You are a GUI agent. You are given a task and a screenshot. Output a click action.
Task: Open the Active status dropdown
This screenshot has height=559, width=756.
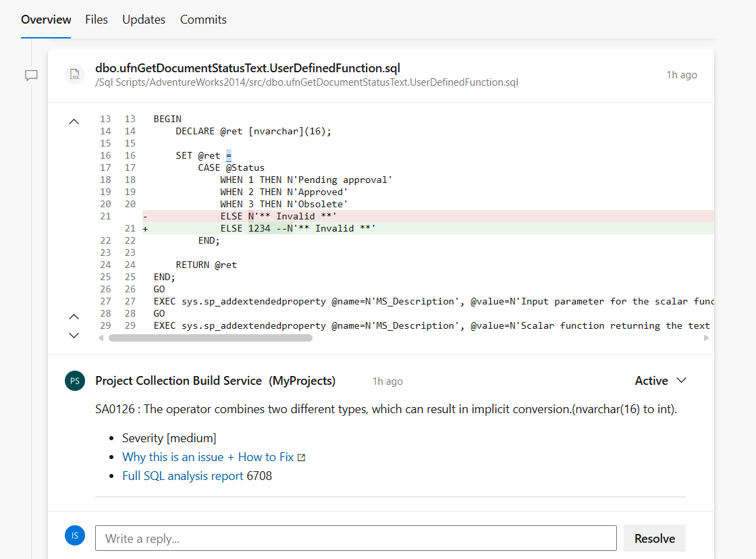pyautogui.click(x=661, y=381)
